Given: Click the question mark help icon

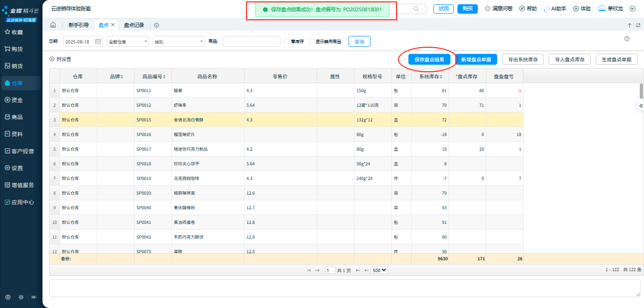Looking at the screenshot, I should [x=627, y=39].
